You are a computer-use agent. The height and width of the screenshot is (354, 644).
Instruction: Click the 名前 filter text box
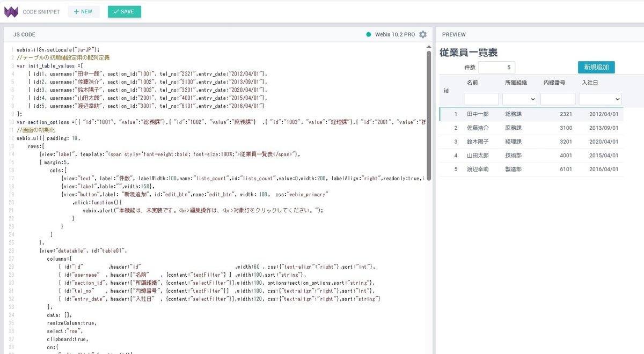point(481,99)
